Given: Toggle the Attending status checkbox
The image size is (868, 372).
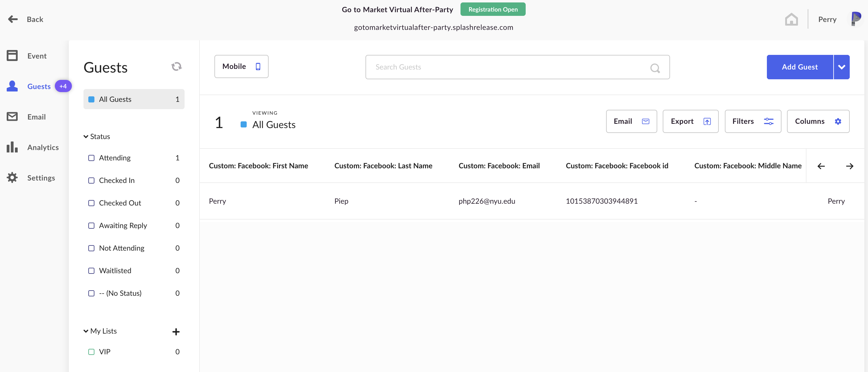Looking at the screenshot, I should (x=91, y=158).
